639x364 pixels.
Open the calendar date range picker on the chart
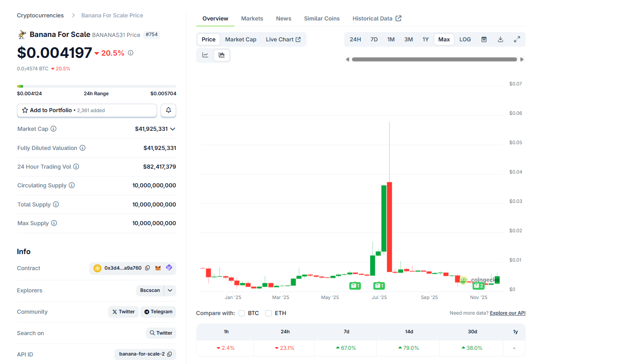[x=484, y=39]
